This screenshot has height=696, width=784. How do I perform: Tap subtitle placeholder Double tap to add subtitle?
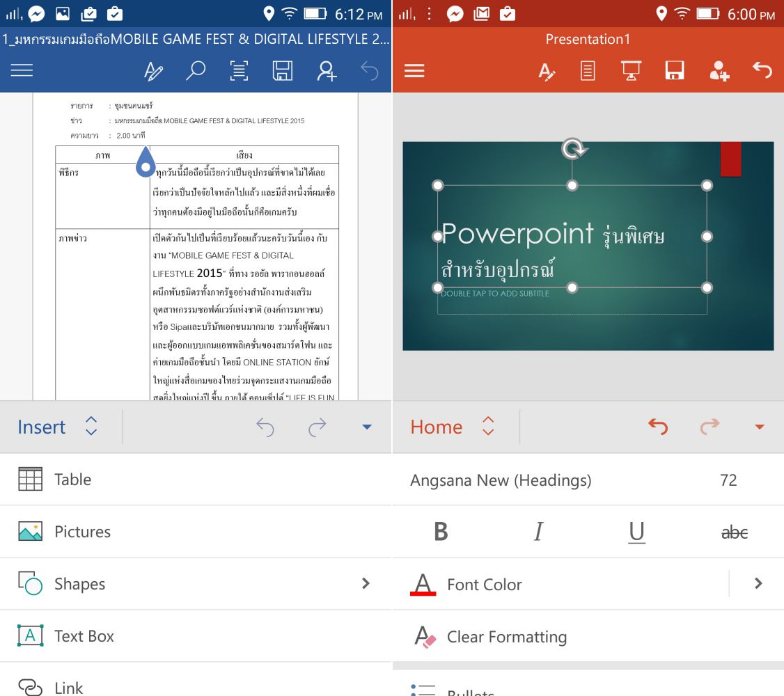495,294
